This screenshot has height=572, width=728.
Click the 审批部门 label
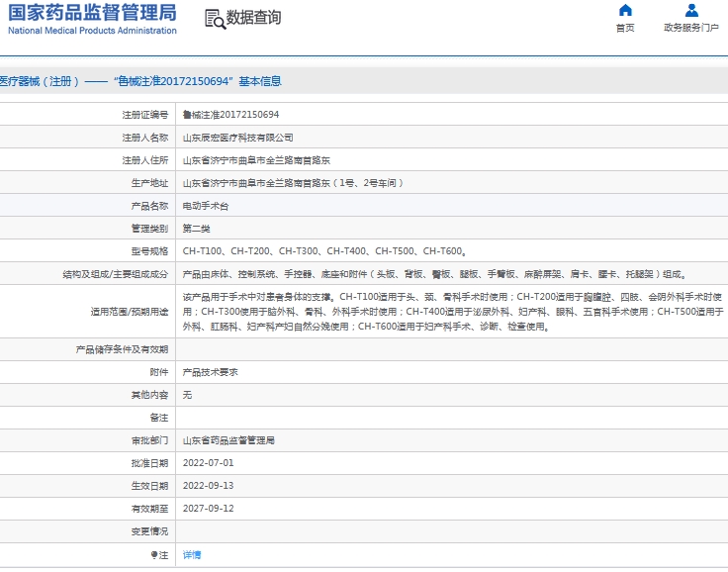149,440
